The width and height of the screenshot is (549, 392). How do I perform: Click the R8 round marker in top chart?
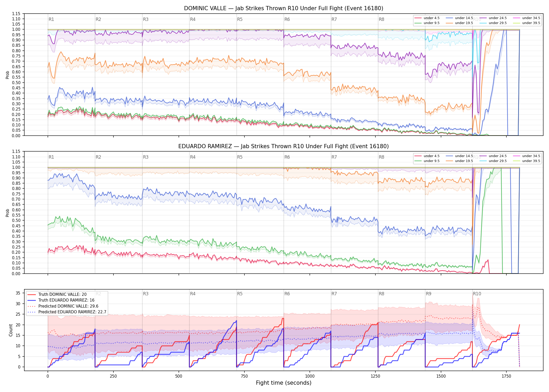tap(381, 19)
